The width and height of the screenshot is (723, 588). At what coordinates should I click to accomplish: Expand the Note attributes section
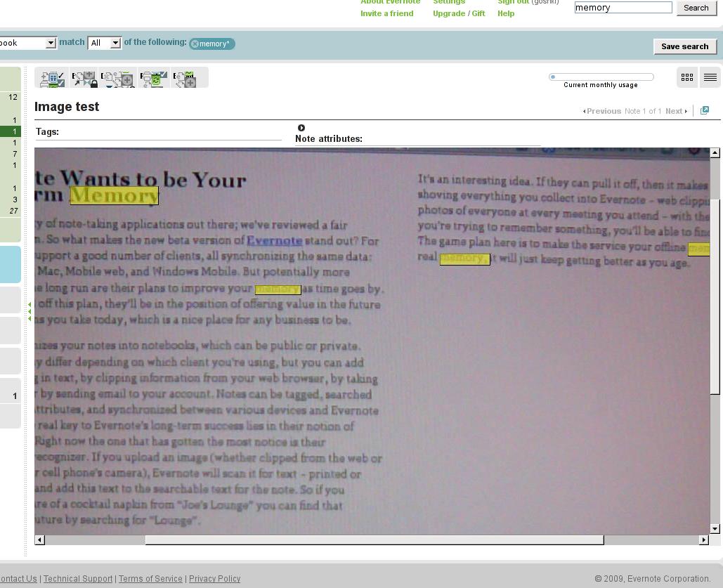(x=301, y=128)
